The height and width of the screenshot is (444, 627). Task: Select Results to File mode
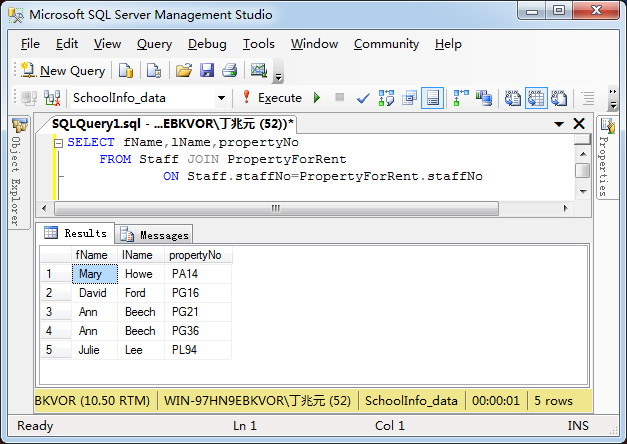click(x=559, y=98)
